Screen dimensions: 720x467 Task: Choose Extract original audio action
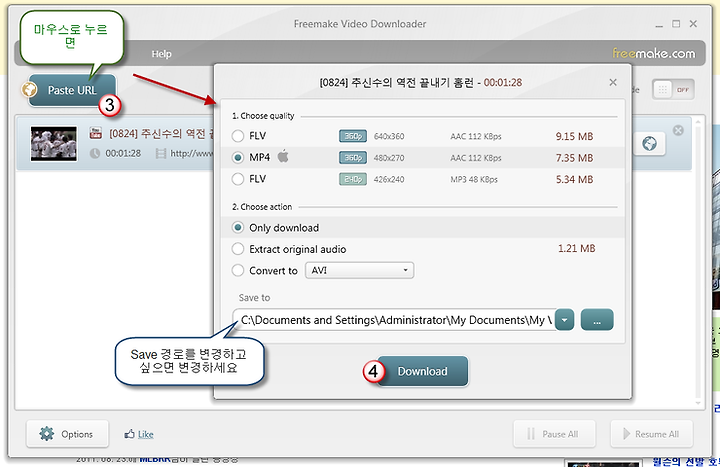(x=238, y=249)
